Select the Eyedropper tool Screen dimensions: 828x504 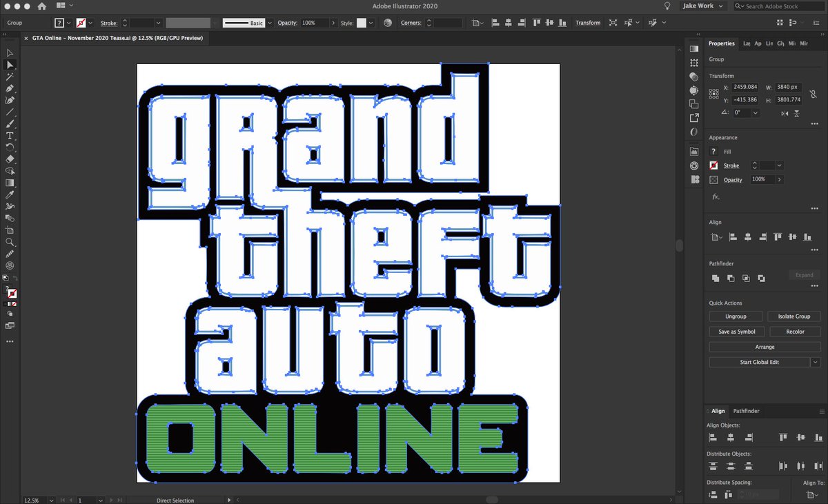click(x=10, y=195)
